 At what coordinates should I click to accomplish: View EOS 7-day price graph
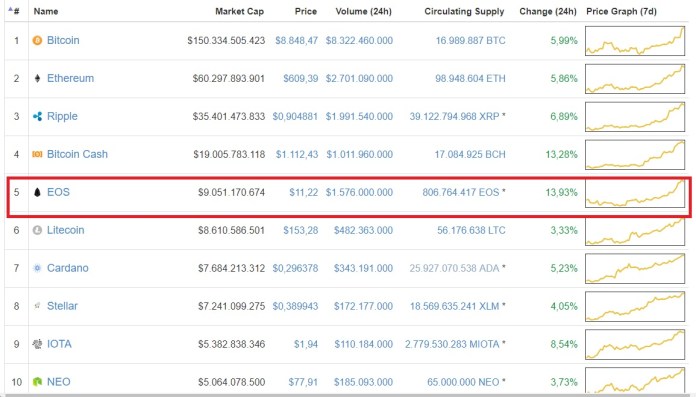click(x=635, y=193)
